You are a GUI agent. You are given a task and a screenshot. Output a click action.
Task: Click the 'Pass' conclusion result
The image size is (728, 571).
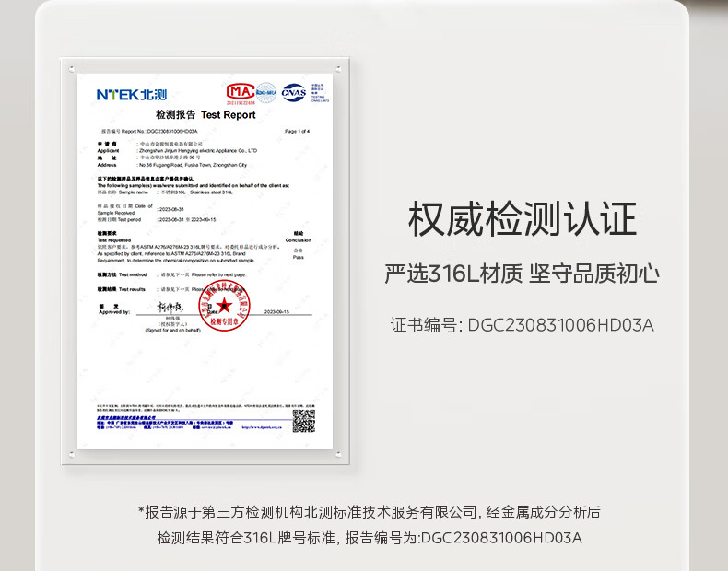pos(298,257)
